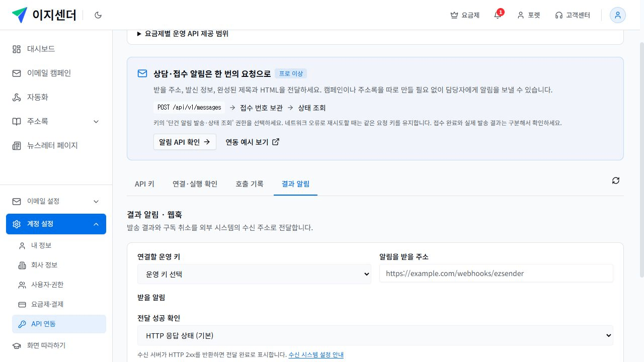
Task: Click the 알림 API 확인 button
Action: (x=185, y=142)
